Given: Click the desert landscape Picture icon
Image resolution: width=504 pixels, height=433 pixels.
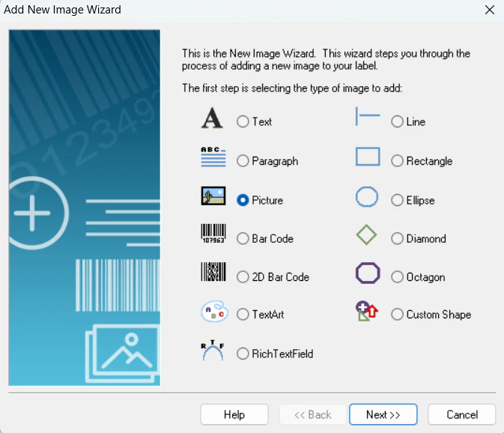Looking at the screenshot, I should pos(213,196).
